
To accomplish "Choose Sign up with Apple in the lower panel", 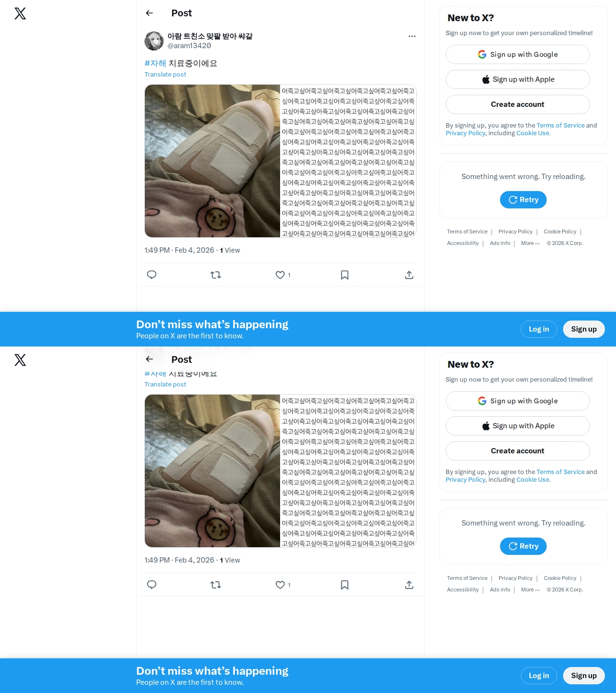I will [x=518, y=426].
